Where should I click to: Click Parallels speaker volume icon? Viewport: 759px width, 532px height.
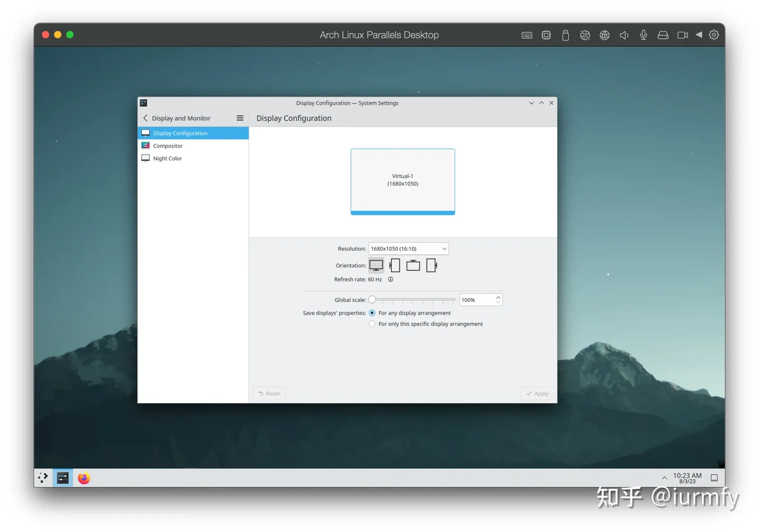point(624,35)
